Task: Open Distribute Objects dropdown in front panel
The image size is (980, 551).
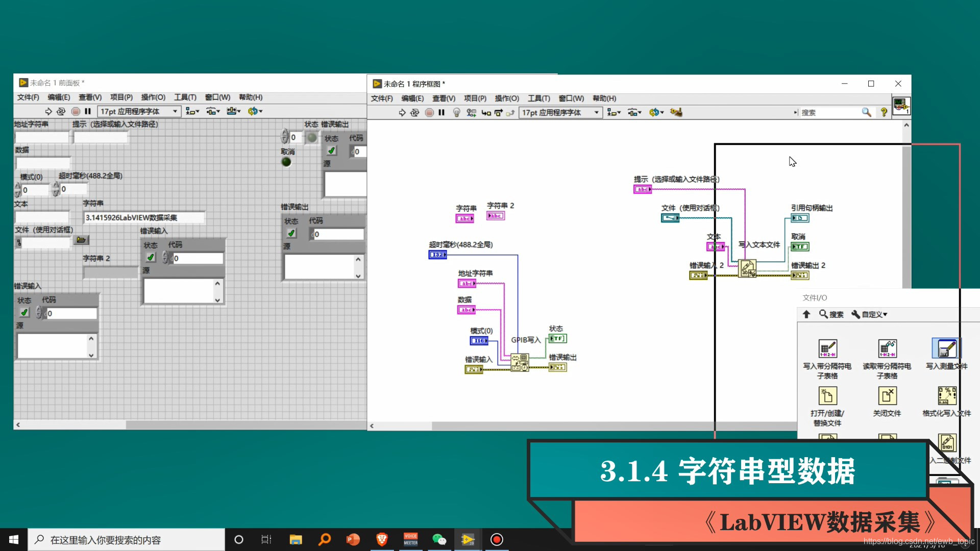Action: coord(213,111)
